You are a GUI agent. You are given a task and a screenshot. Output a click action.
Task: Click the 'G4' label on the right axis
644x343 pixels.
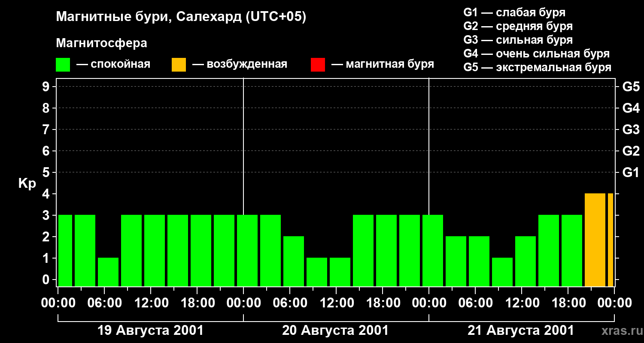(631, 108)
